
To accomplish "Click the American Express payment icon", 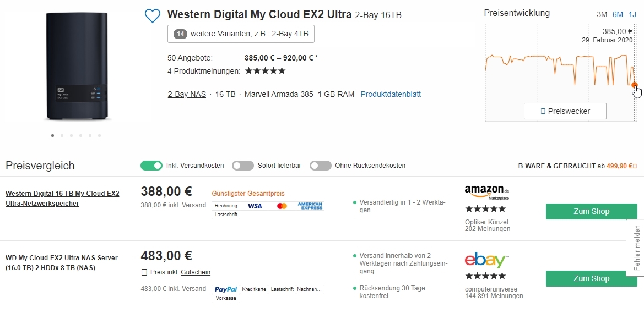I will pos(310,206).
